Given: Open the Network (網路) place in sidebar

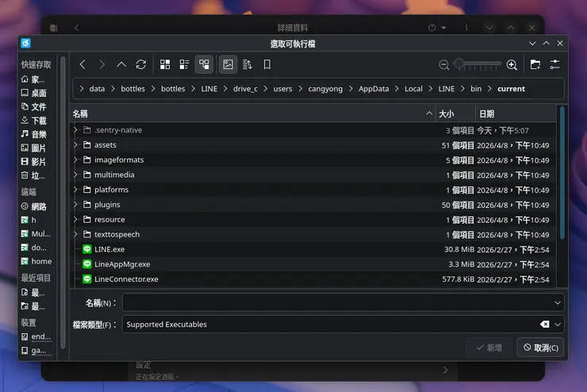Looking at the screenshot, I should (x=33, y=206).
